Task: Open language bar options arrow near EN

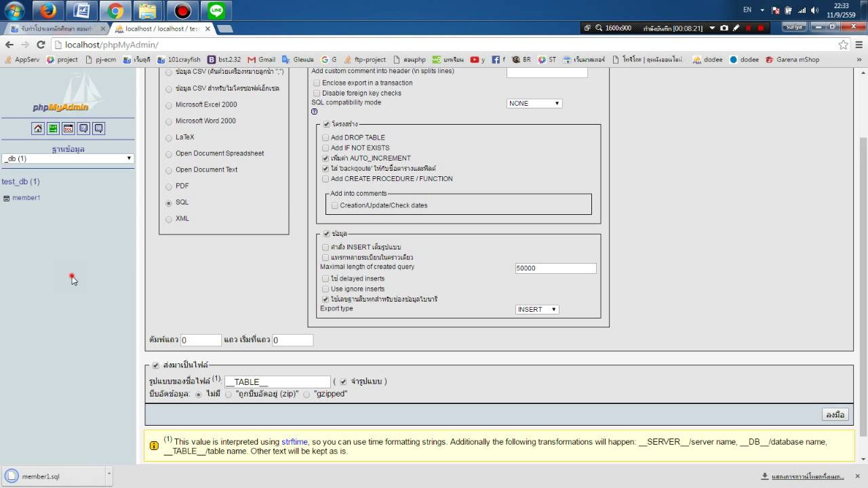Action: tap(762, 10)
